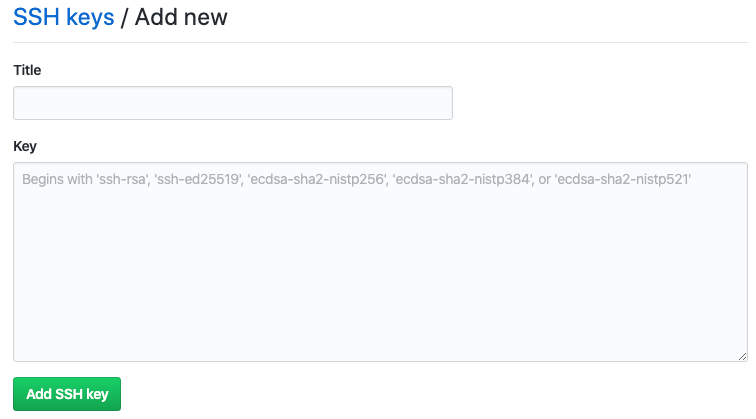This screenshot has width=756, height=419.
Task: Click the green Add SSH key button
Action: (x=67, y=394)
